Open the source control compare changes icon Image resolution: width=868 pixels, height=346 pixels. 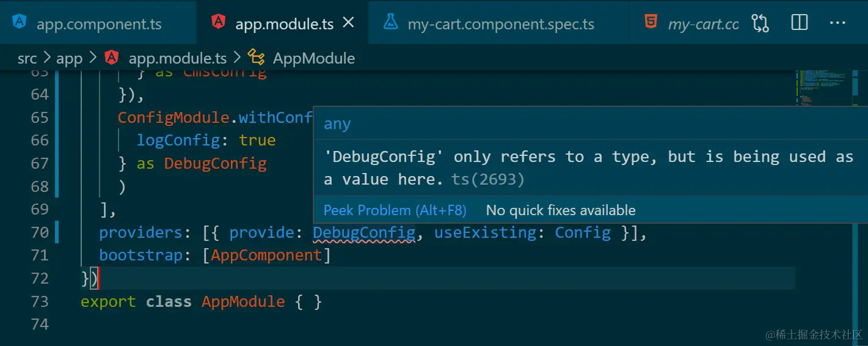(x=760, y=23)
